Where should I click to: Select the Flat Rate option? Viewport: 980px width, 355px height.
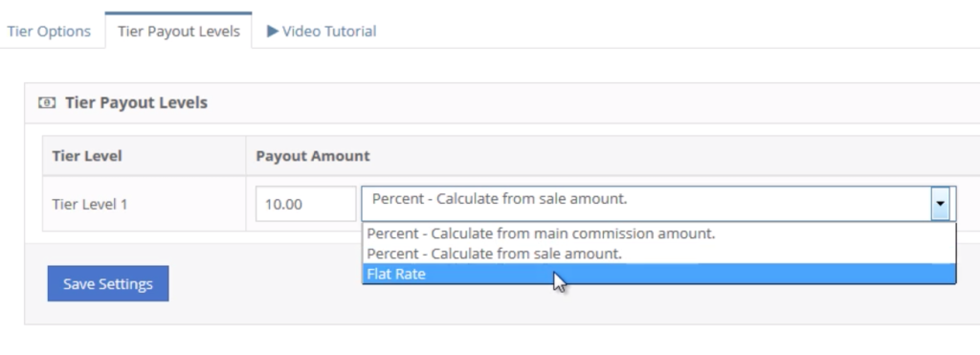point(658,274)
